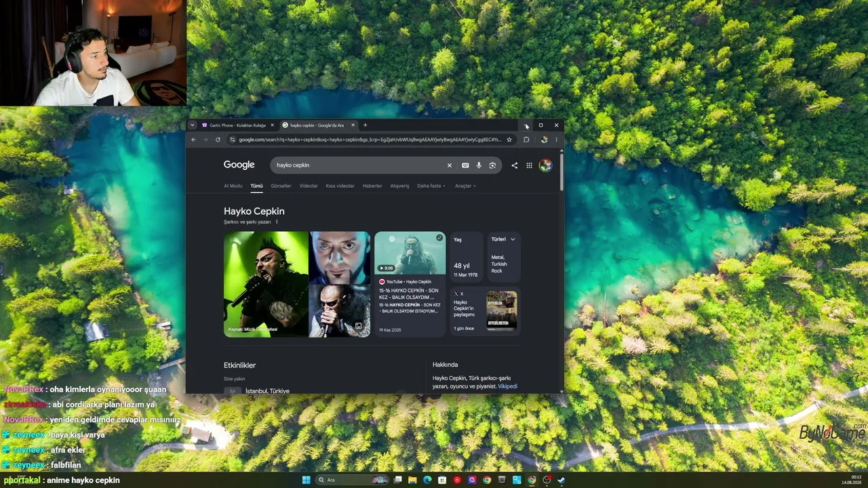Open Chrome's three-dot menu
The image size is (868, 488).
(556, 140)
